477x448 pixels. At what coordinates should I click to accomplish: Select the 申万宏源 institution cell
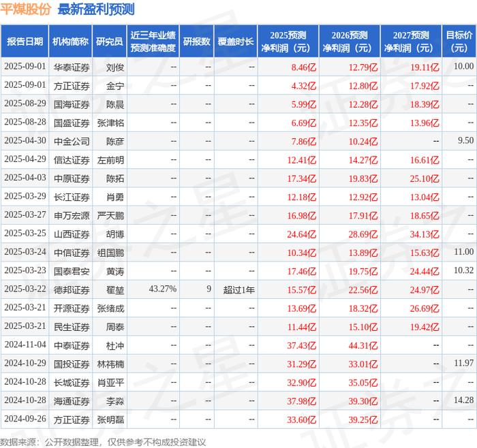coord(72,216)
